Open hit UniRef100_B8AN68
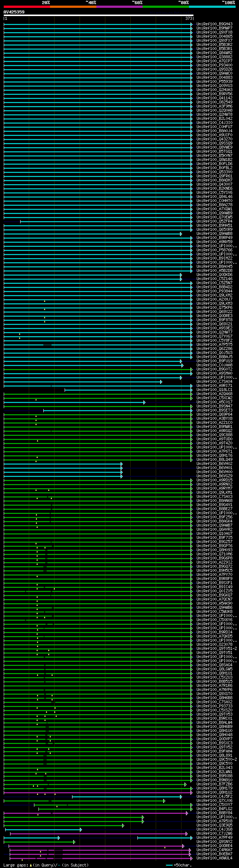Image resolution: width=239 pixels, height=868 pixels. (x=214, y=501)
